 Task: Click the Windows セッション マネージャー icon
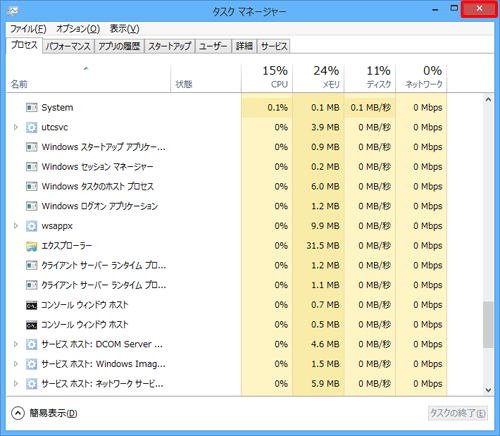pos(31,167)
